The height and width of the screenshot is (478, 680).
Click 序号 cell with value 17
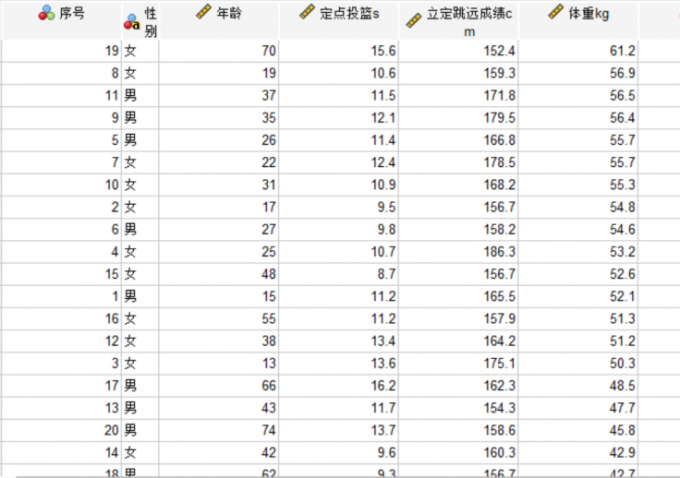[x=62, y=386]
